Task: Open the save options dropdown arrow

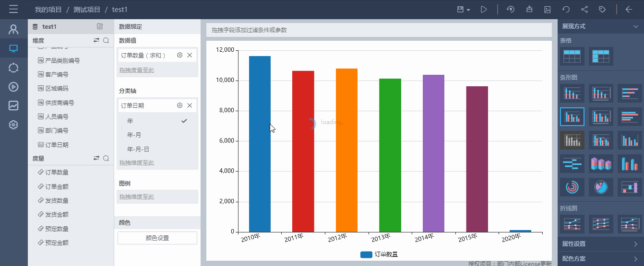Action: point(468,10)
